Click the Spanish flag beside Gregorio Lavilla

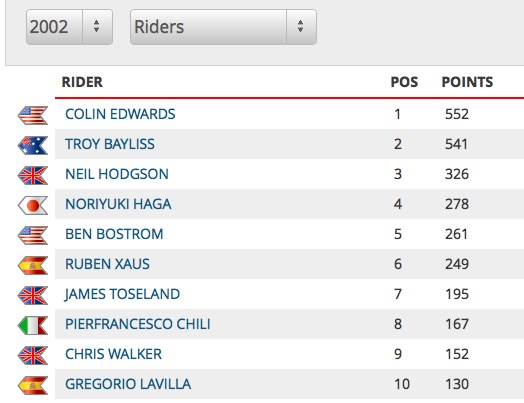33,385
